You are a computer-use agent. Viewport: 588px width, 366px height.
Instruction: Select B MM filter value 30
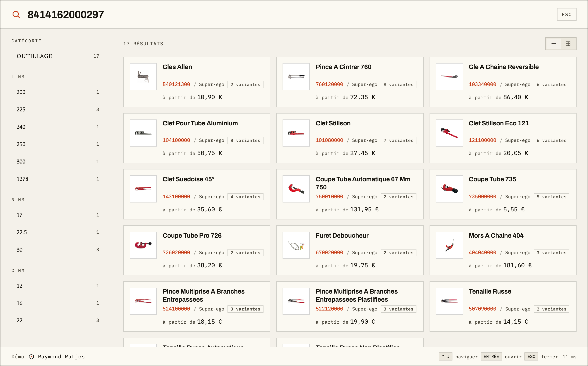(58, 250)
